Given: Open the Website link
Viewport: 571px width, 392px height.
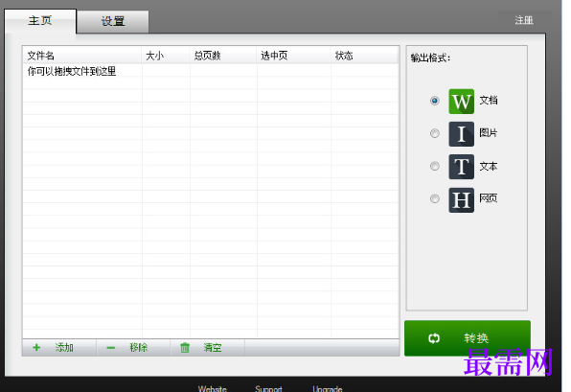Looking at the screenshot, I should tap(213, 388).
